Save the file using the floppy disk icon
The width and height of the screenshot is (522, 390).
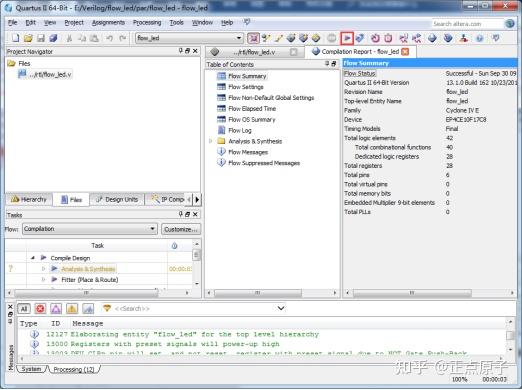41,38
